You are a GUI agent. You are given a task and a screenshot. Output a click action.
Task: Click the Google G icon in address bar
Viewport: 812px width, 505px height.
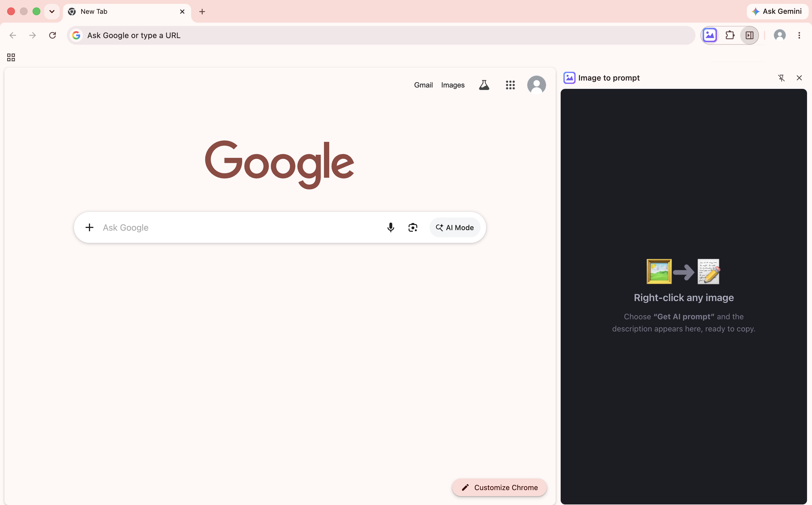coord(76,35)
